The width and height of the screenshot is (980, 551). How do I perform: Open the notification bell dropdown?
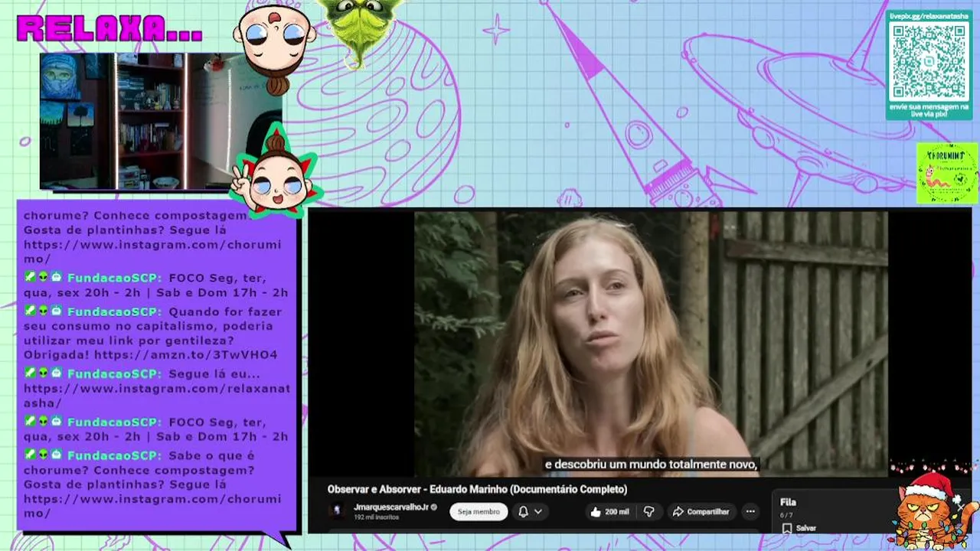pyautogui.click(x=530, y=511)
